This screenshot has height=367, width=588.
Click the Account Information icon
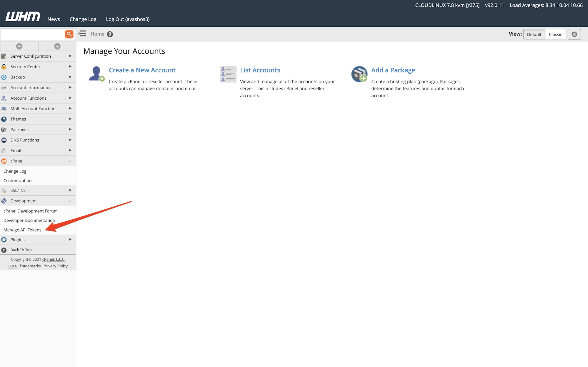[x=4, y=88]
